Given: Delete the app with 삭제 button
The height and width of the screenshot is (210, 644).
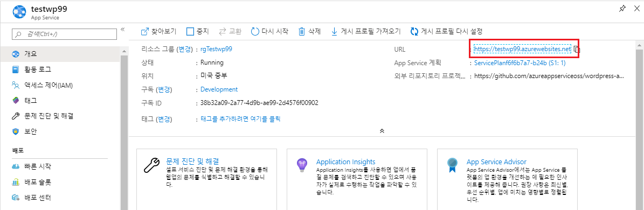Looking at the screenshot, I should 309,31.
